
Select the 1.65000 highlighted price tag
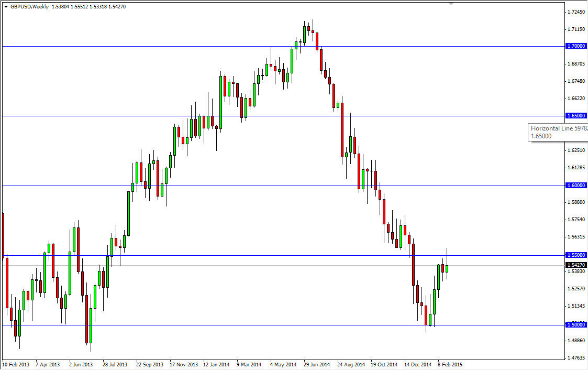click(x=577, y=115)
